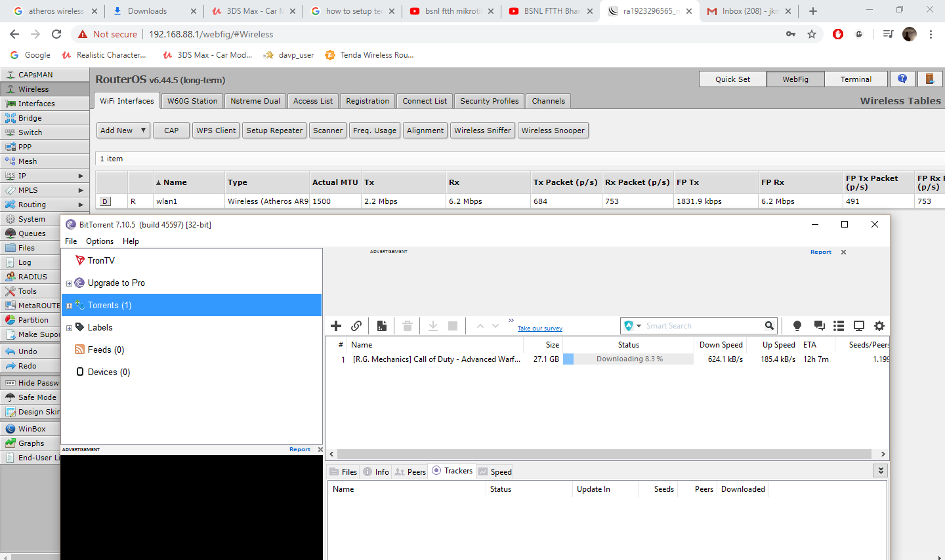Expand the Torrents (1) tree node
Image resolution: width=945 pixels, height=560 pixels.
pyautogui.click(x=69, y=306)
